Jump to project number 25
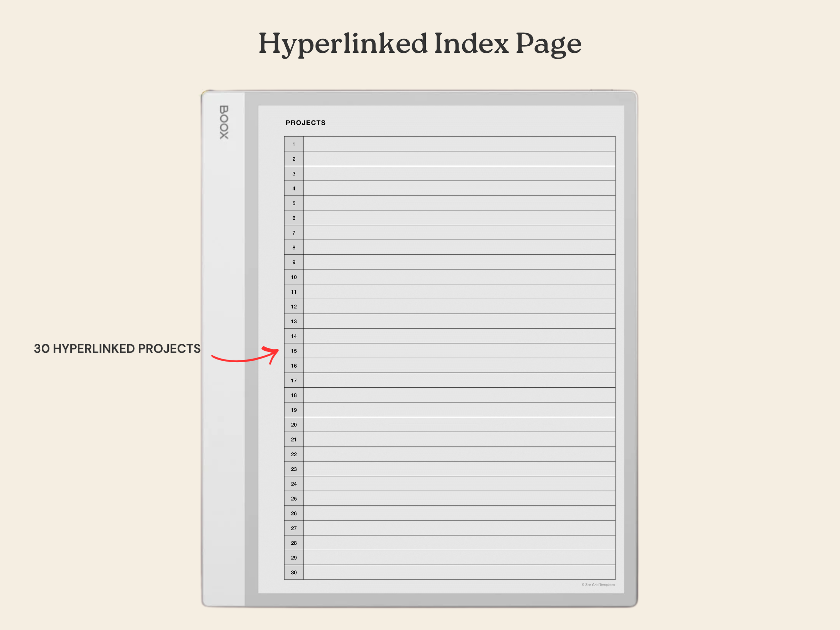840x630 pixels. 294,499
